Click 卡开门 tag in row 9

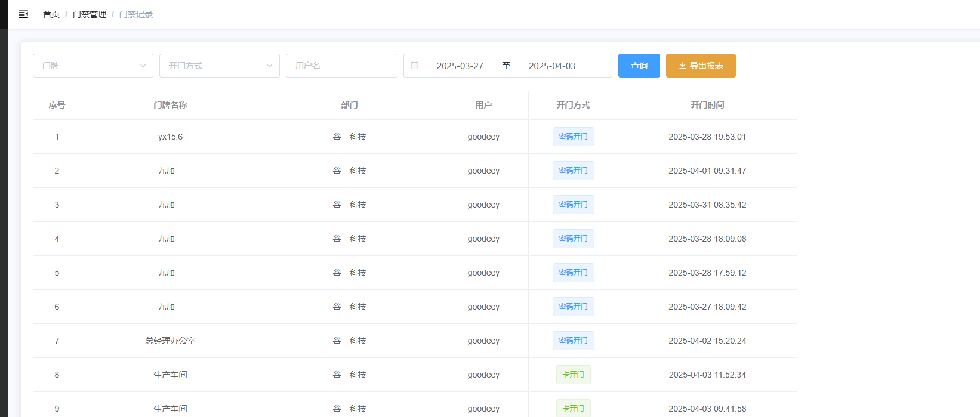(573, 408)
